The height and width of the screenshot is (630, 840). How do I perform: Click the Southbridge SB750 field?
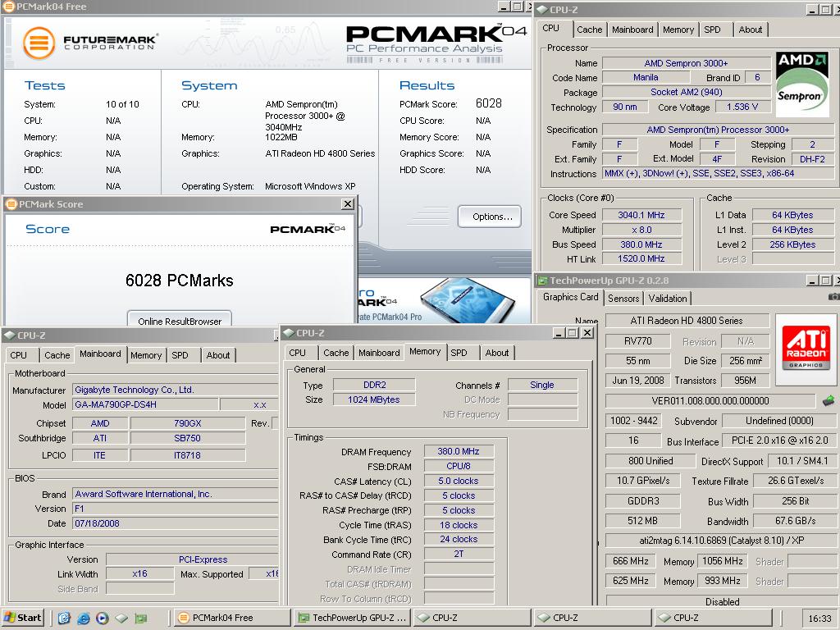[188, 438]
